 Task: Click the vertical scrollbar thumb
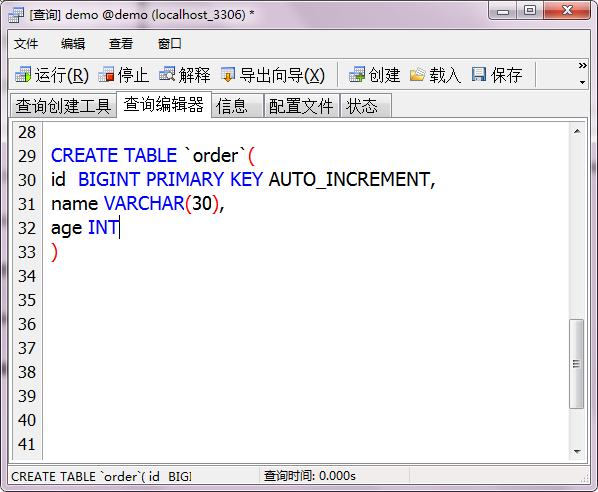[x=577, y=364]
